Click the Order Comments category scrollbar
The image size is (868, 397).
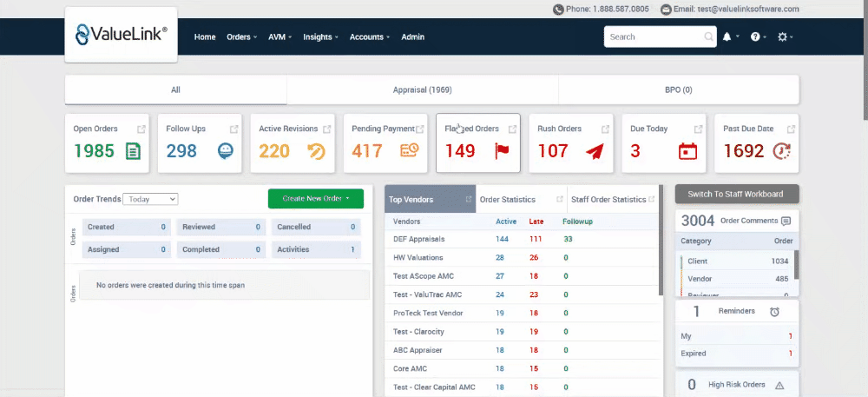[x=797, y=265]
